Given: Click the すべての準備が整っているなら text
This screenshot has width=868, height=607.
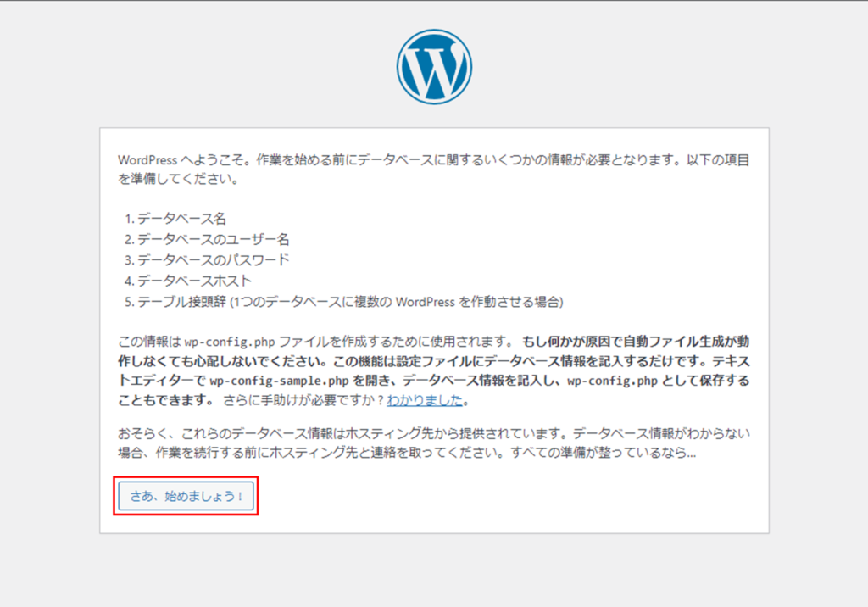Looking at the screenshot, I should click(600, 454).
